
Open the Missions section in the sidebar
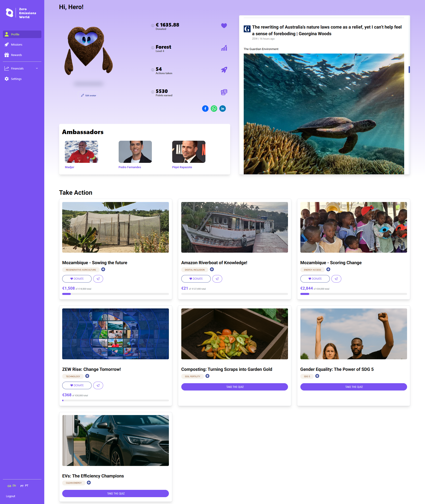pyautogui.click(x=16, y=44)
